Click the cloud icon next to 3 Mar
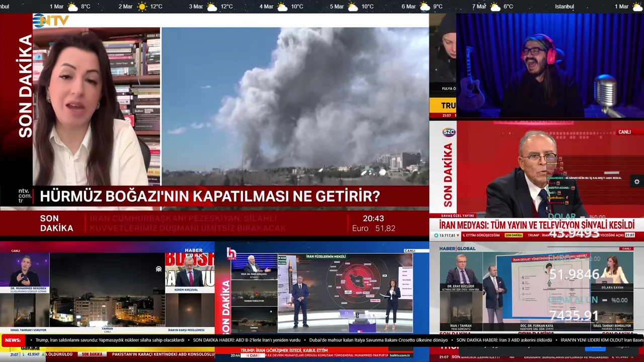Image resolution: width=644 pixels, height=362 pixels. pos(212,7)
